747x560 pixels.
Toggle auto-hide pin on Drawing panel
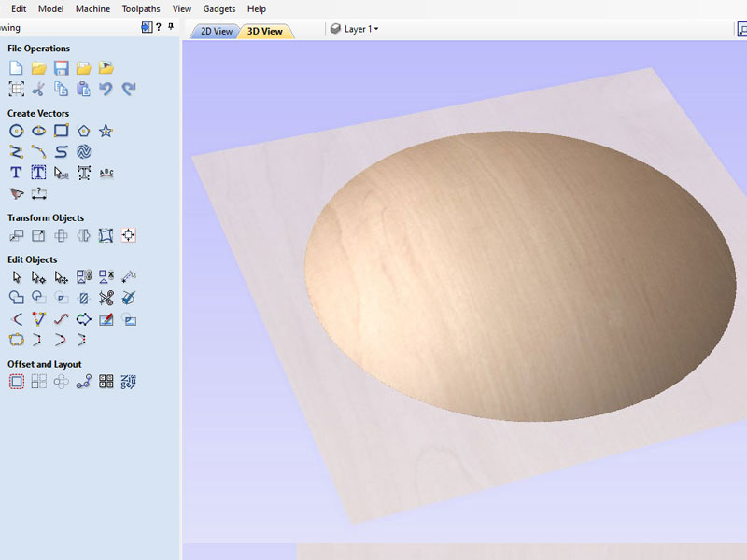[171, 27]
